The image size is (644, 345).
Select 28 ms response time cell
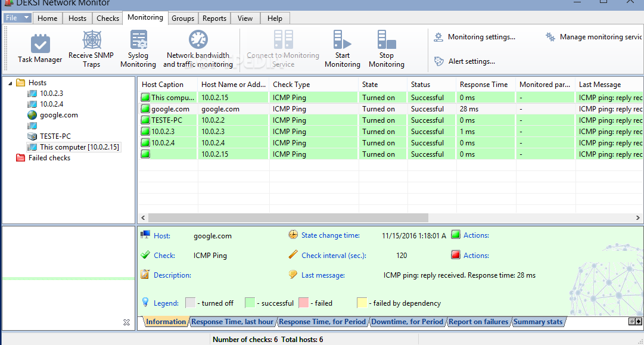[x=486, y=109]
